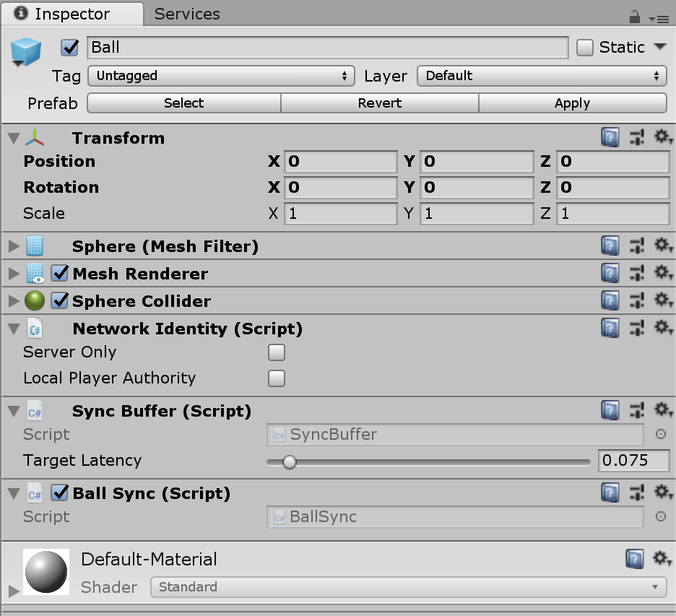Open the Tag dropdown showing Untagged
This screenshot has width=676, height=616.
coord(221,76)
